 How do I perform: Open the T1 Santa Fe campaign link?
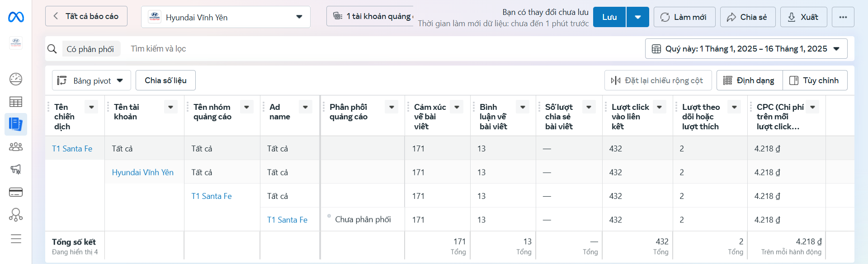pyautogui.click(x=72, y=149)
